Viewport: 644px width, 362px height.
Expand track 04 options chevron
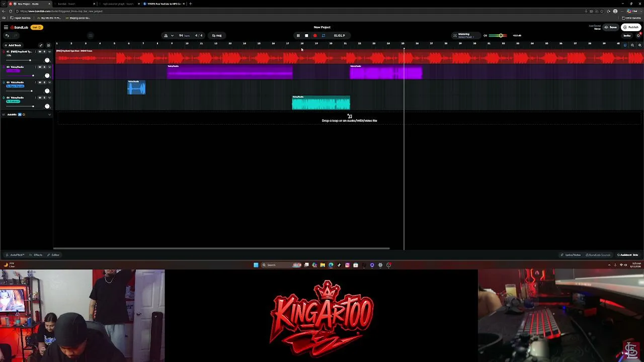49,98
